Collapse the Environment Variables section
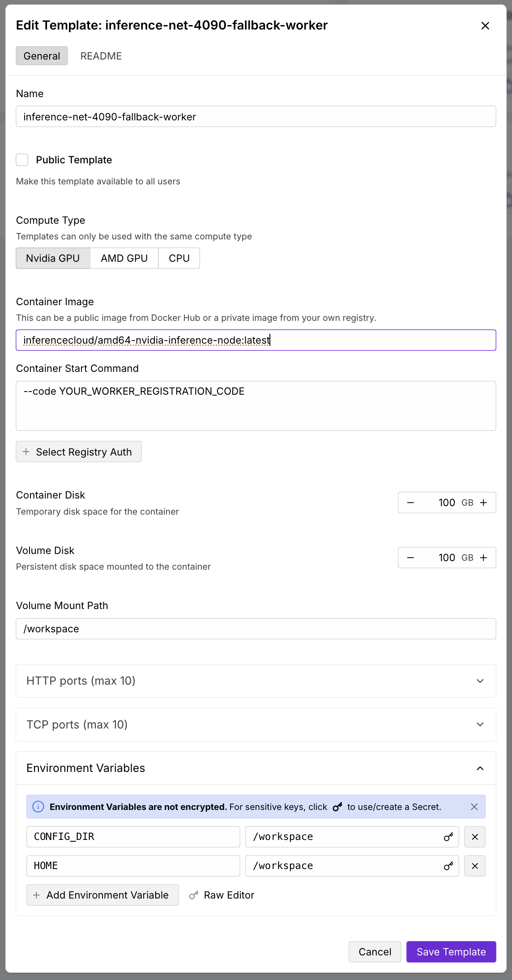This screenshot has width=512, height=980. click(x=256, y=768)
